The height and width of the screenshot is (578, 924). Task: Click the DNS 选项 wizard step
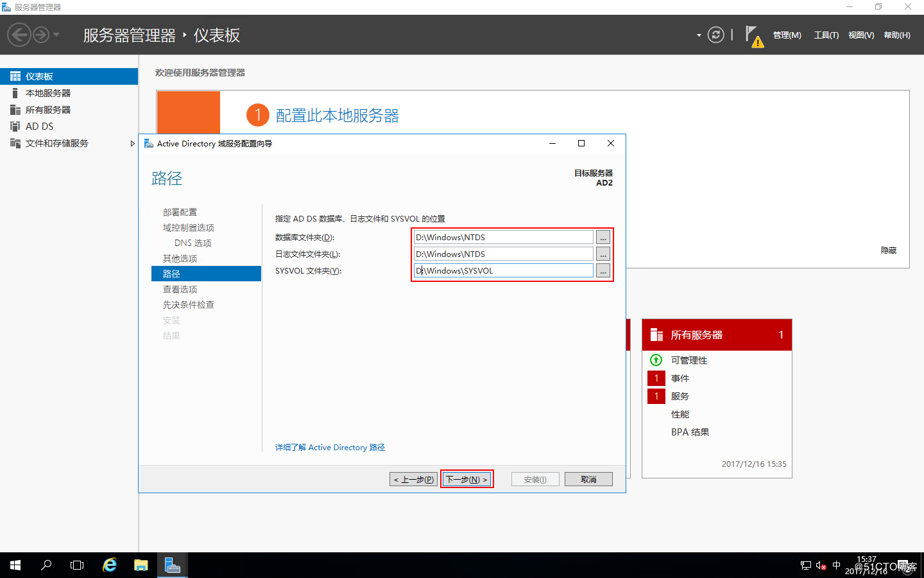pos(193,243)
